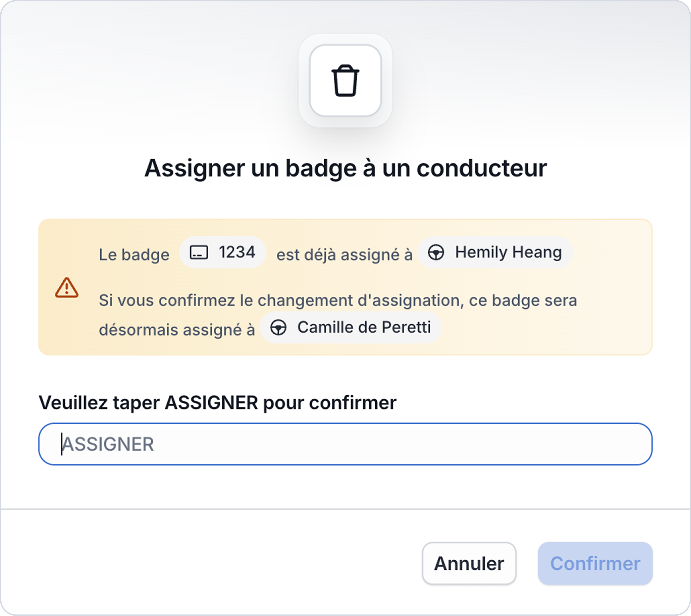
Task: Click the badge number 1234 text
Action: pyautogui.click(x=237, y=252)
